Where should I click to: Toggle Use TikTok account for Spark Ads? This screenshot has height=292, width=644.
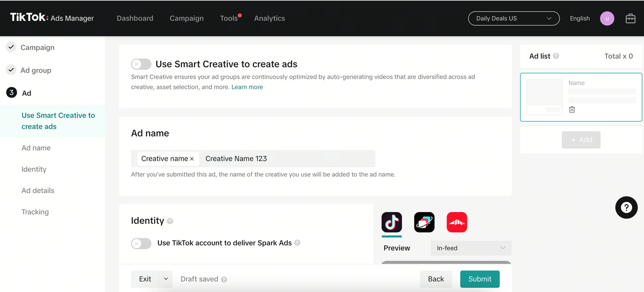coord(141,243)
